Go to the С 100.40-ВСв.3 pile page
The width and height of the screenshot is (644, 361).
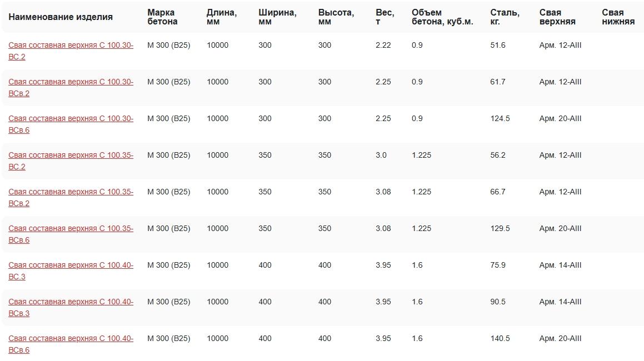point(71,302)
